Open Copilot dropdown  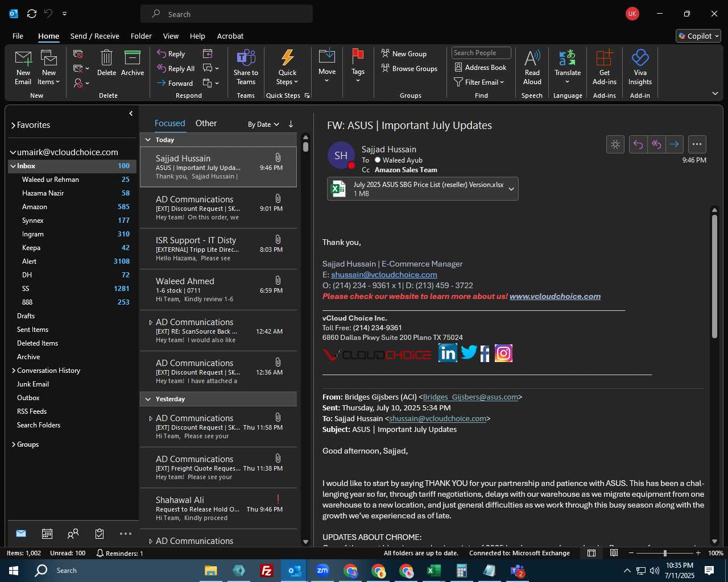pos(698,36)
